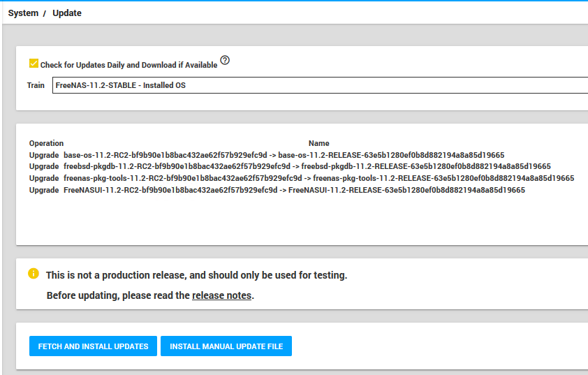Uncheck Check for Updates Daily checkbox
Image resolution: width=588 pixels, height=375 pixels.
[x=34, y=64]
